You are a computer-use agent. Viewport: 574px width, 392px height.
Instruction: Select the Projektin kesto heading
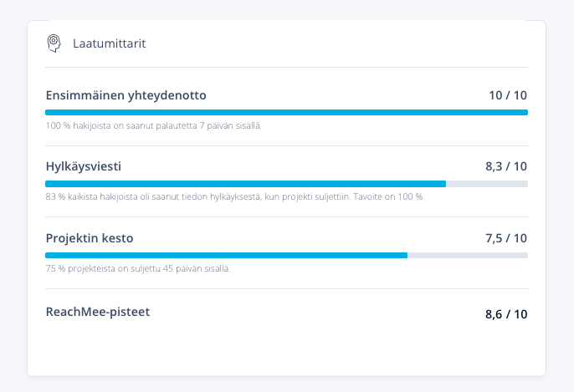pos(90,238)
